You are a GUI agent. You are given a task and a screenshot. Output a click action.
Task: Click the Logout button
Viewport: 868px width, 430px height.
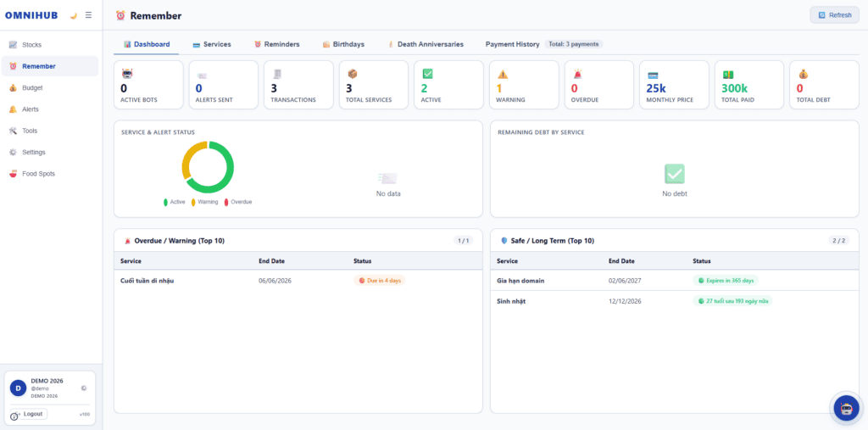tap(29, 414)
